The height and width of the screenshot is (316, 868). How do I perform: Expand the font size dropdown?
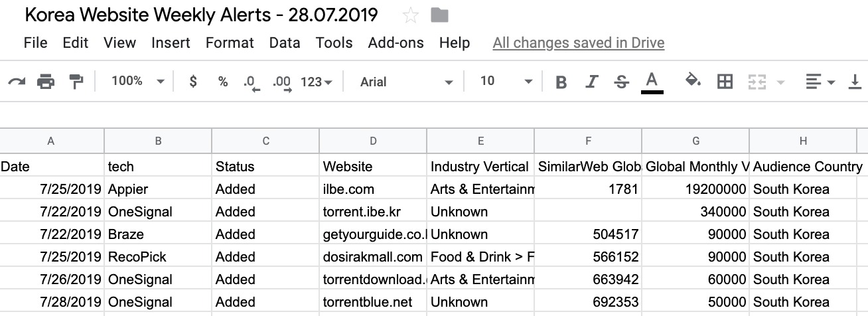tap(506, 81)
